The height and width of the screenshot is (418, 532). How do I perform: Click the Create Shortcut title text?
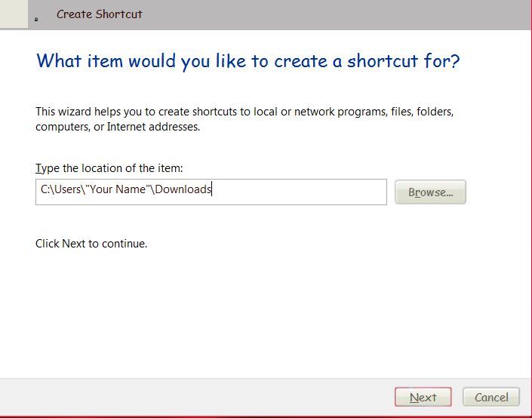pyautogui.click(x=99, y=14)
